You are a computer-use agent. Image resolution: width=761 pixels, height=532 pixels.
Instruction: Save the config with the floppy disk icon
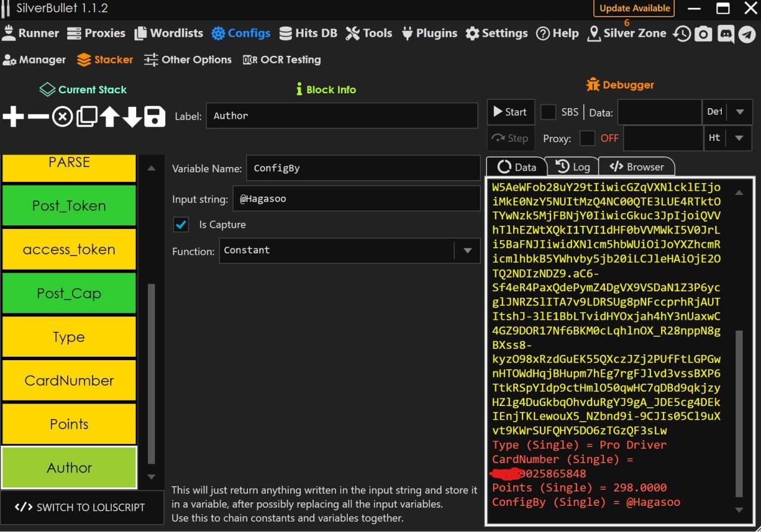155,117
